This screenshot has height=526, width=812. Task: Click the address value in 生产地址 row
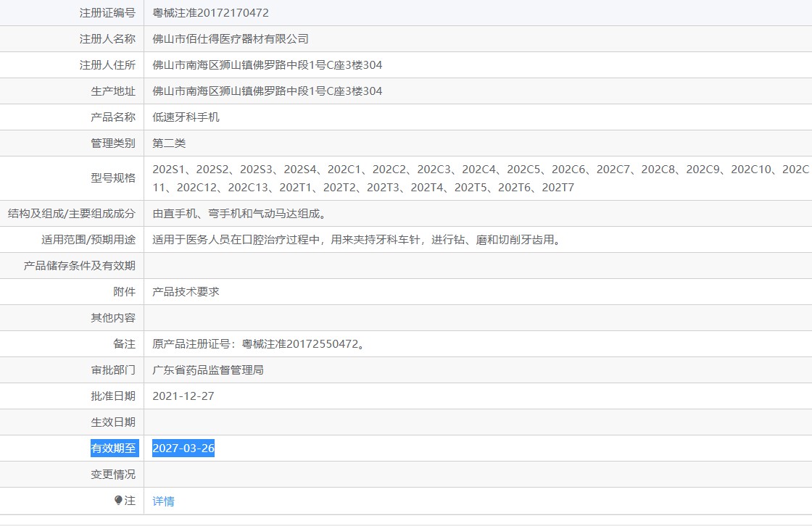(268, 91)
